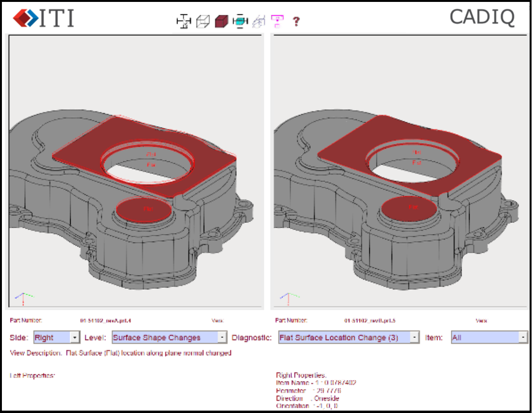Toggle shaded versus wireframe cube view
This screenshot has height=413, width=532.
[221, 21]
